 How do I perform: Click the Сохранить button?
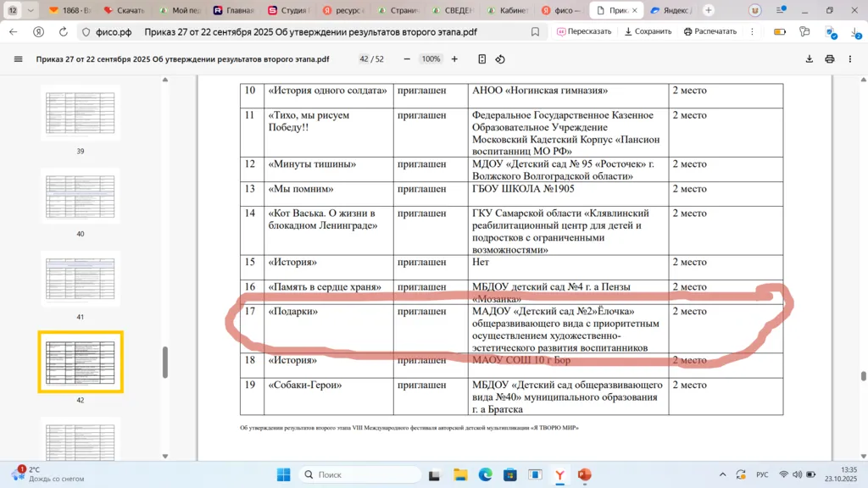click(648, 31)
